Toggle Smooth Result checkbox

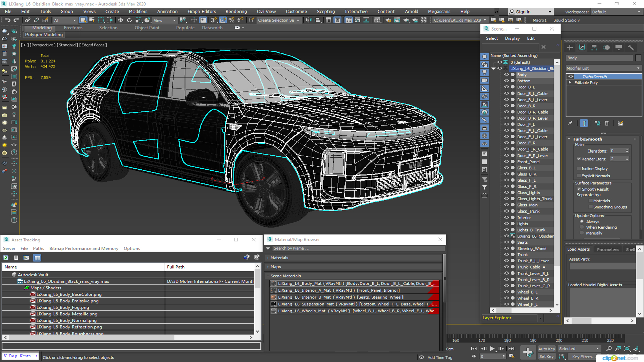pos(579,189)
